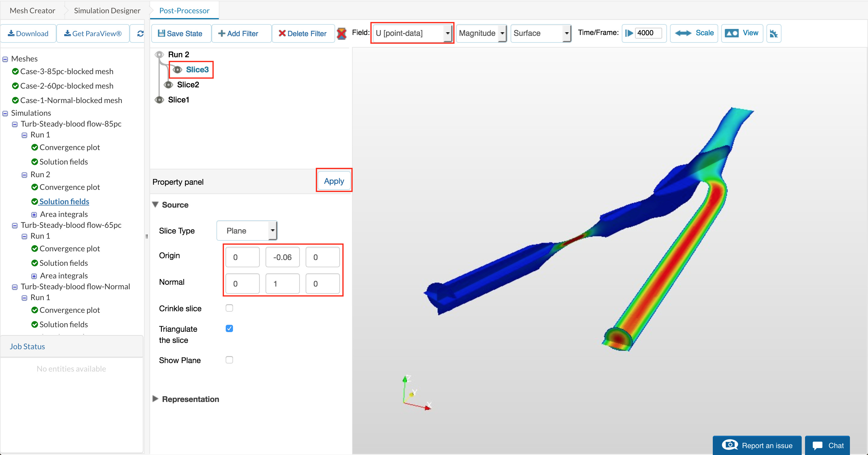
Task: Switch to the Simulation Designer tab
Action: [x=107, y=11]
